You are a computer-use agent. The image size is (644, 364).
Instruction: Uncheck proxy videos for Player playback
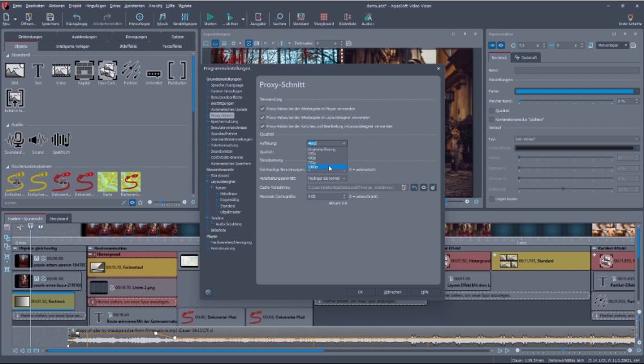tap(263, 110)
